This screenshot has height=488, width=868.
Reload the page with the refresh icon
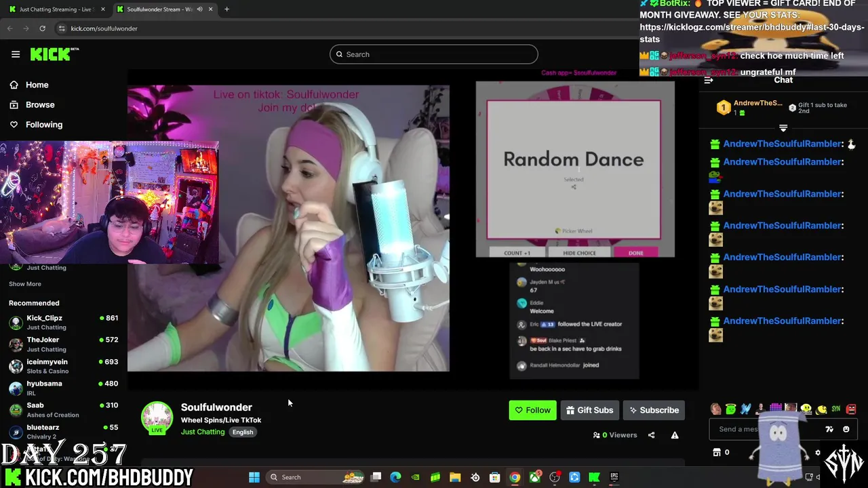[42, 28]
